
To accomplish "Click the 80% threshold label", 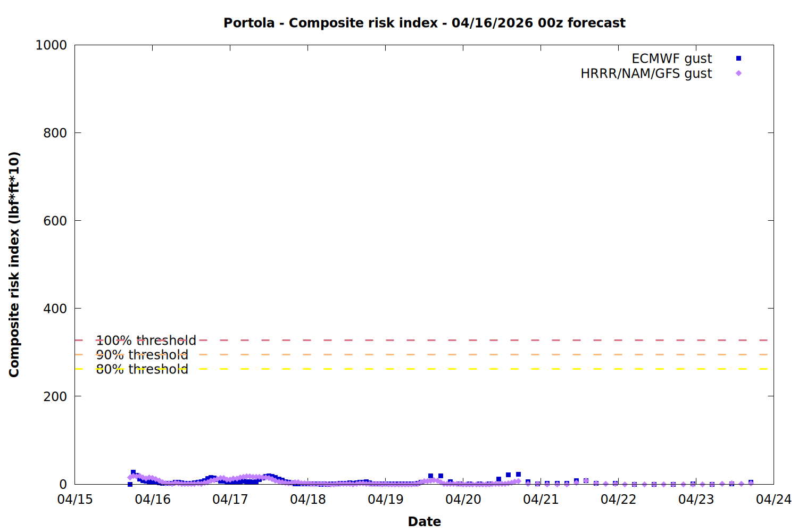I will [x=142, y=369].
